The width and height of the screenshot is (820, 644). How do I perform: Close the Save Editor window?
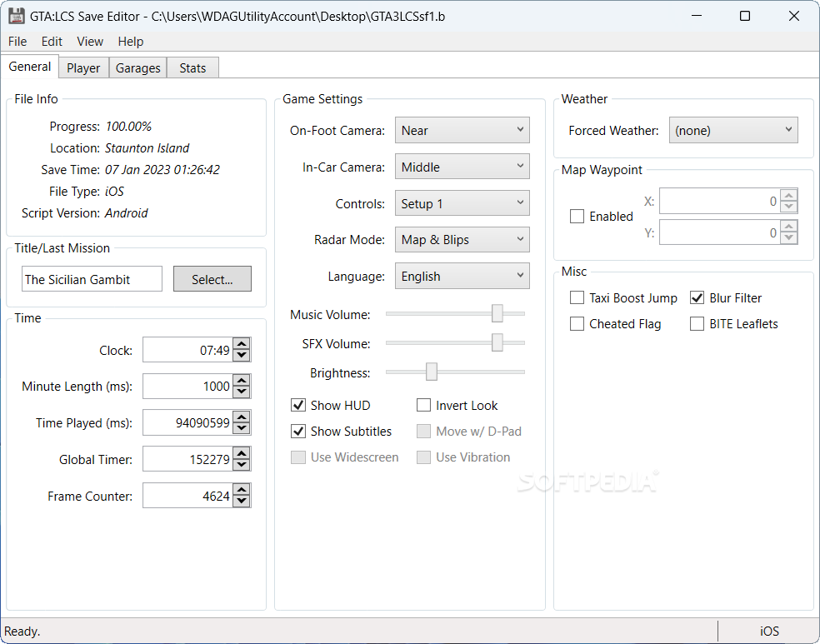(x=794, y=16)
